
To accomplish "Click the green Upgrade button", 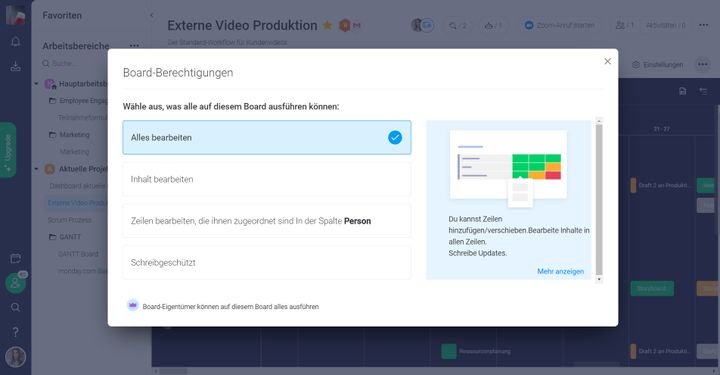I will (x=8, y=150).
